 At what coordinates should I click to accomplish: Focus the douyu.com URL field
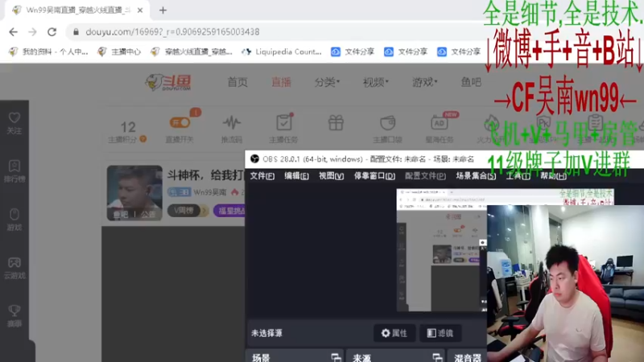tap(172, 32)
